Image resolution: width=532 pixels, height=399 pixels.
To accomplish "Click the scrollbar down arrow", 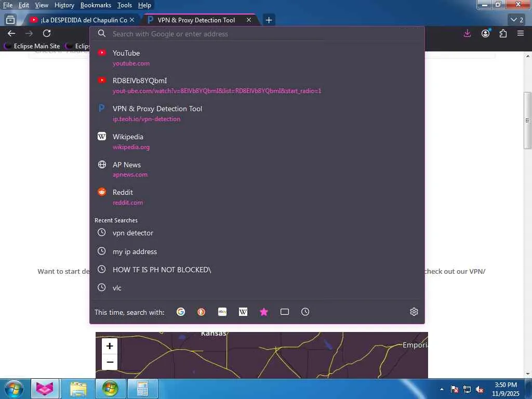I will [528, 374].
